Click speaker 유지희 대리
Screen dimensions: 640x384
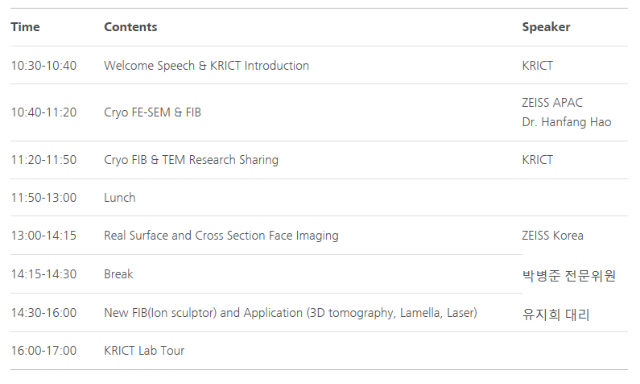556,315
